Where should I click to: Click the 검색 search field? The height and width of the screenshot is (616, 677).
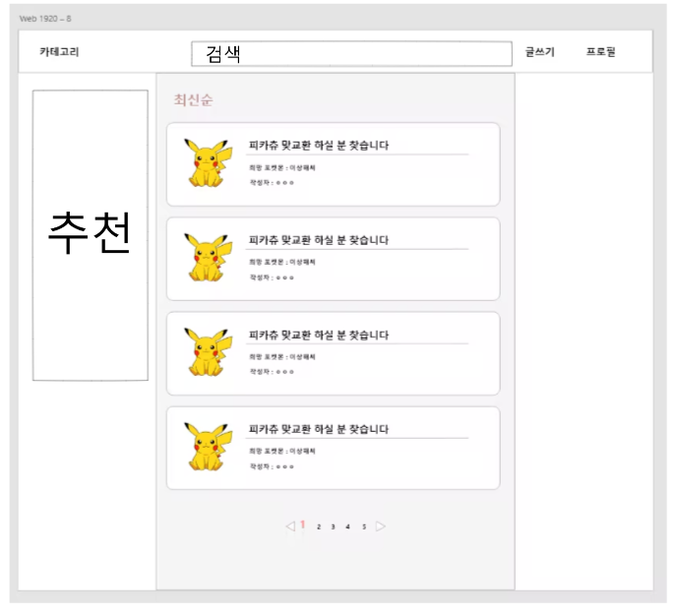[351, 54]
